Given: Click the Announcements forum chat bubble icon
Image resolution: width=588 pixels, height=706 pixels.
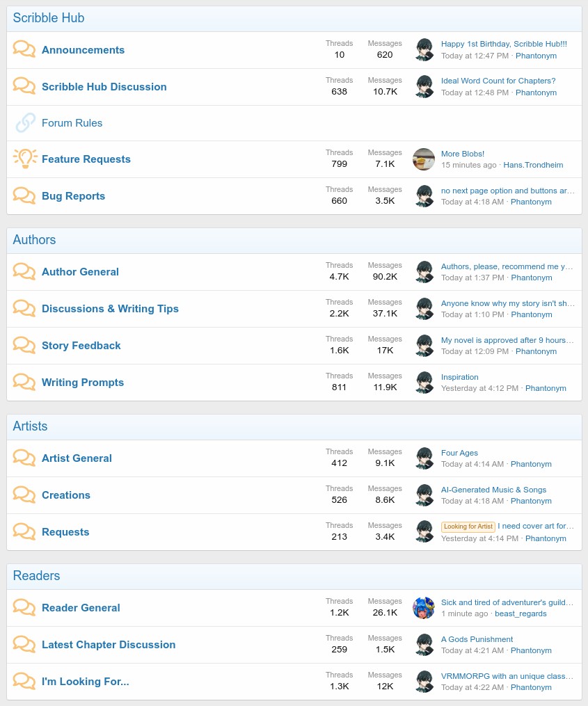Looking at the screenshot, I should pos(24,50).
